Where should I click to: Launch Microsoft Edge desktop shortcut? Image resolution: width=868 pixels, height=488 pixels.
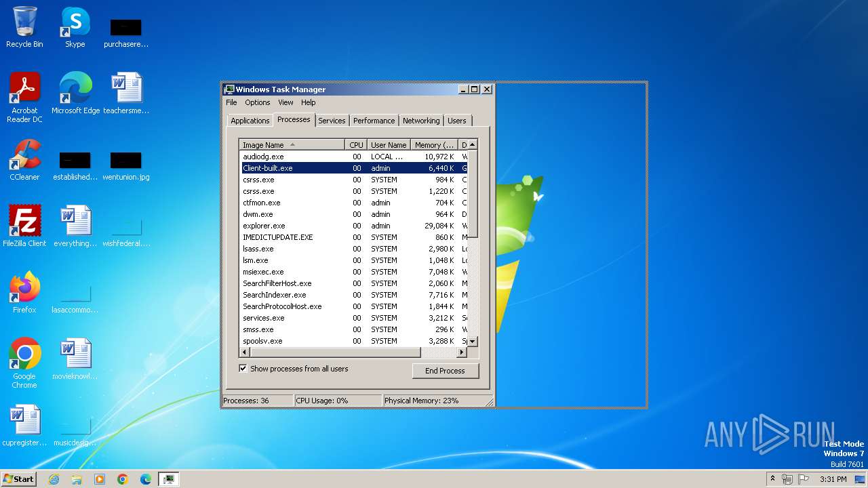coord(75,93)
